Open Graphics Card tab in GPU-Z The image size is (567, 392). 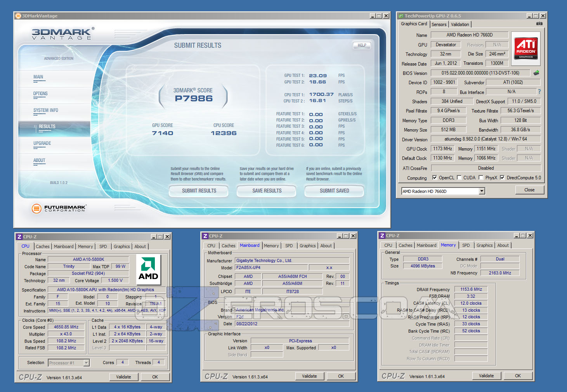pos(414,24)
